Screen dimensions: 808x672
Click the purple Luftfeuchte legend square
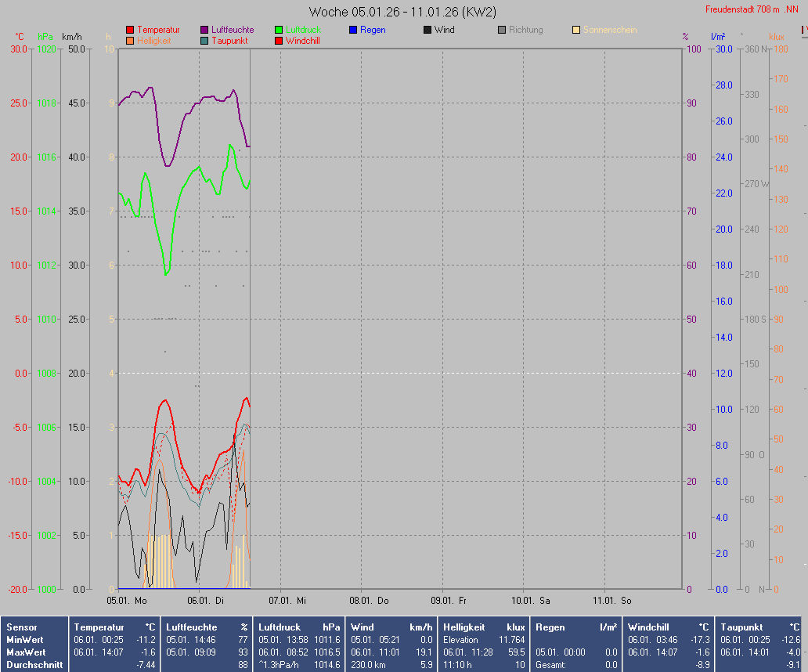(204, 30)
